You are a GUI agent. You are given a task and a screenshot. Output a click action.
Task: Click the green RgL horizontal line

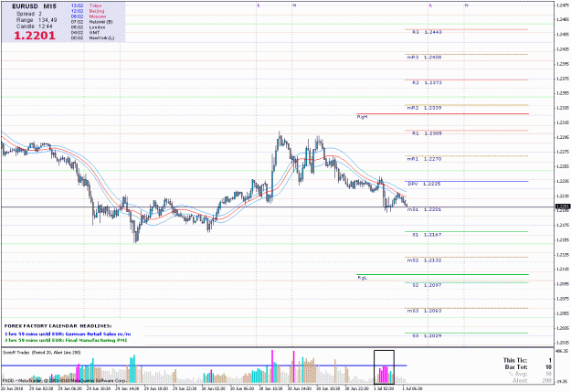[x=442, y=274]
